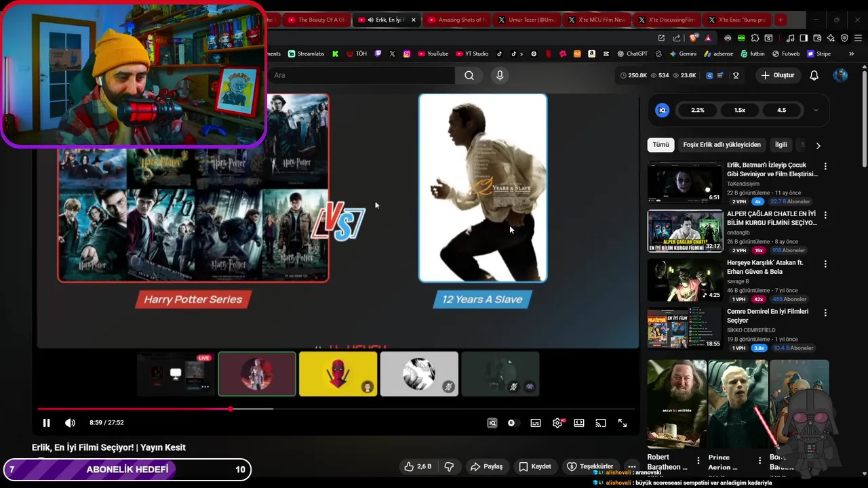Open options for Alper Çağlar video
Screen dimensions: 868x488
pyautogui.click(x=825, y=215)
